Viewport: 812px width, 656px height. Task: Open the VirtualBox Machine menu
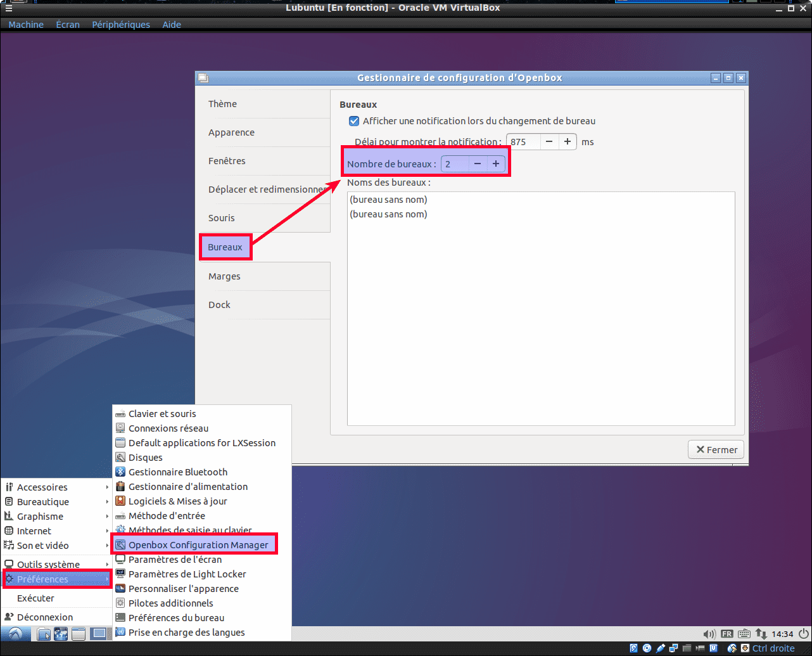coord(26,25)
